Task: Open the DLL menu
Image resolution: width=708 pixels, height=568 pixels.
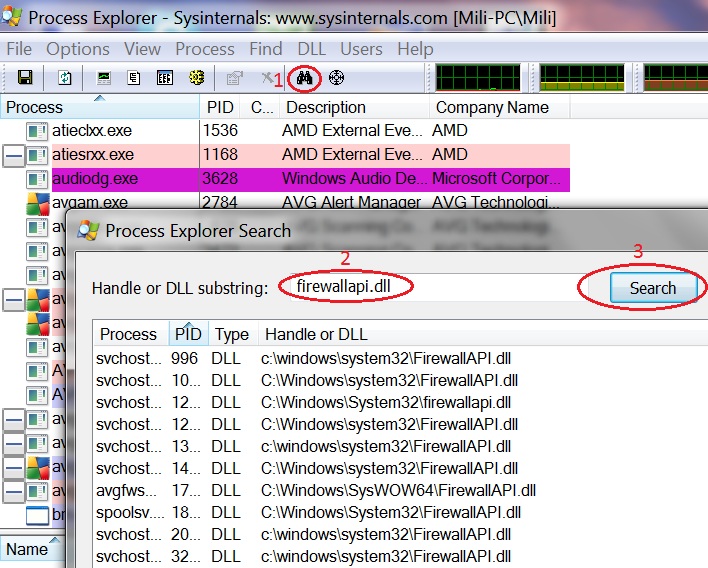Action: click(312, 49)
